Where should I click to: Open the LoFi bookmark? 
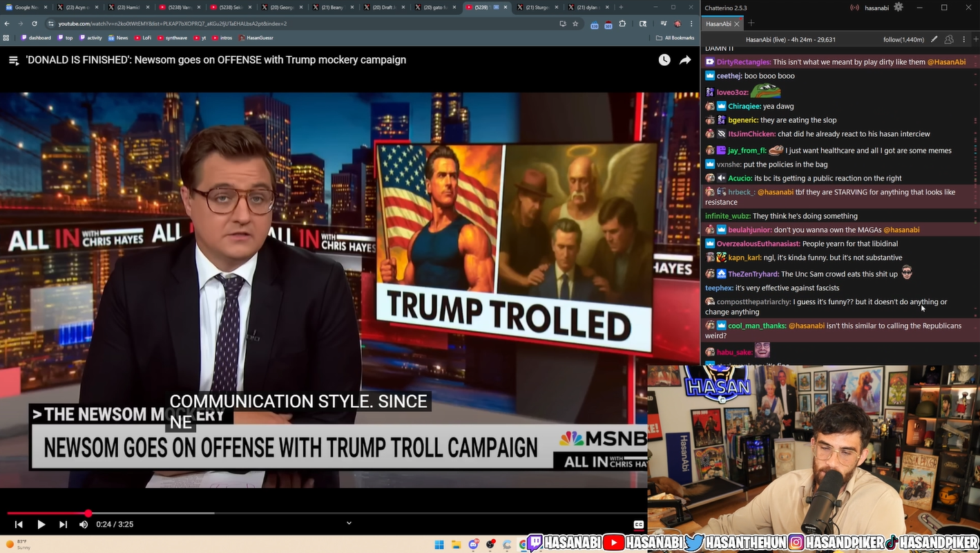click(143, 38)
